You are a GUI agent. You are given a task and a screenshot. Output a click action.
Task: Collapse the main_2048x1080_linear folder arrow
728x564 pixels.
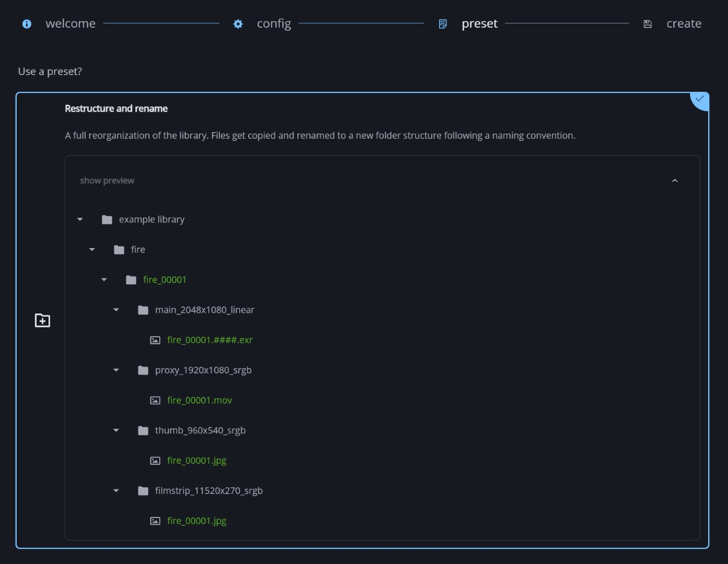point(116,310)
